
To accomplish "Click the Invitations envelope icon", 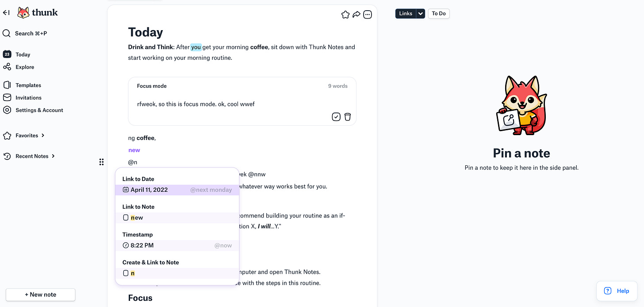I will (x=7, y=97).
